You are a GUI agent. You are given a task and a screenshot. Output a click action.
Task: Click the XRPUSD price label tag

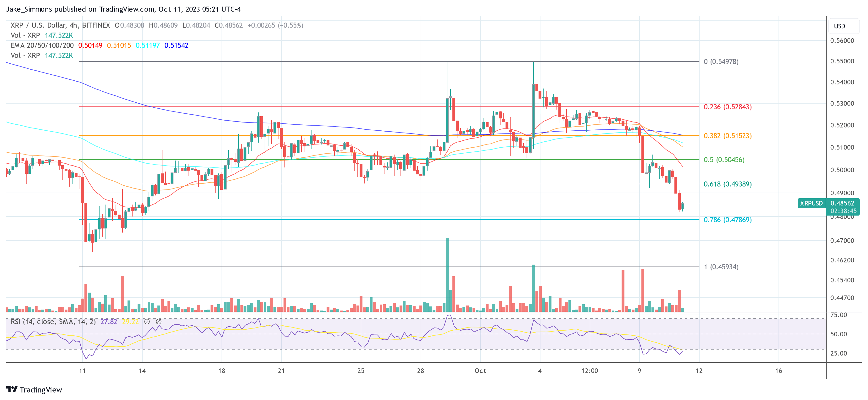811,203
